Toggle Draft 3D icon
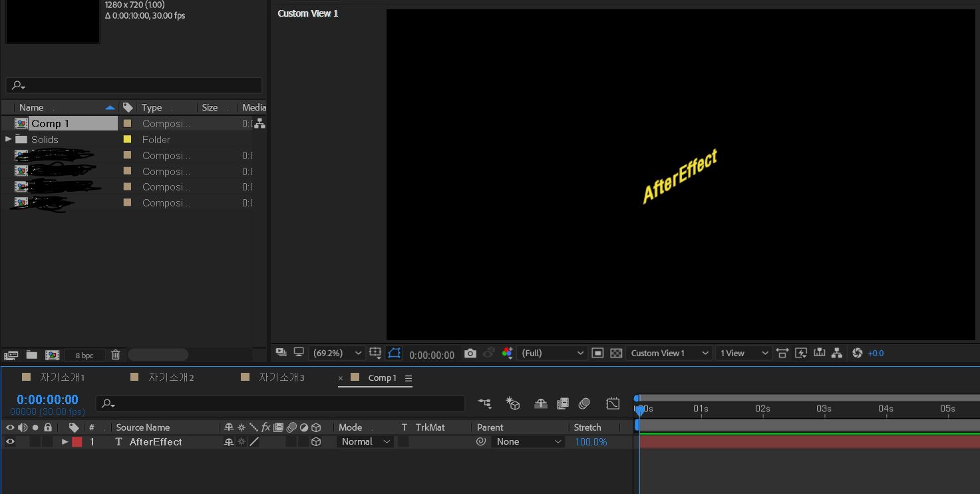980x494 pixels. click(x=512, y=403)
